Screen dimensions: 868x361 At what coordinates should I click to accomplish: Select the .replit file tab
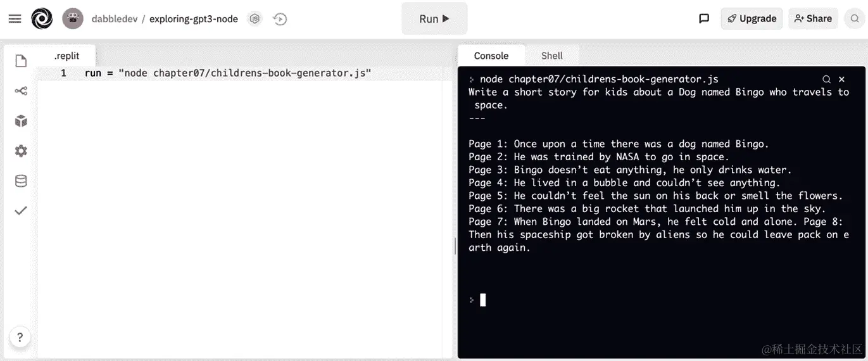point(66,56)
